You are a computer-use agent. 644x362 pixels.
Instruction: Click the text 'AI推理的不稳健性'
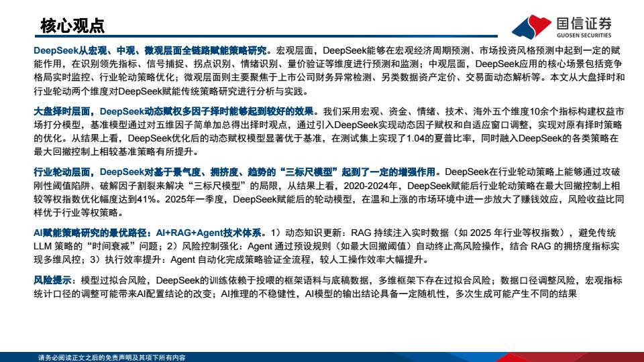259,294
